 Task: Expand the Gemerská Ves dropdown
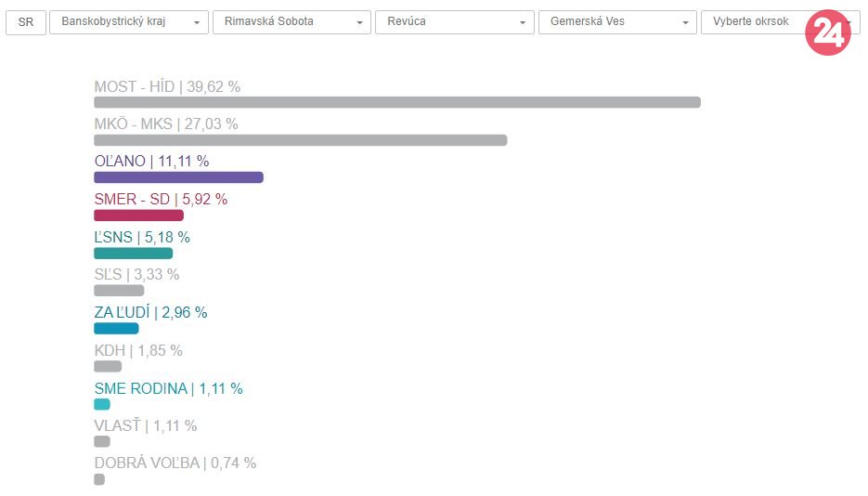pos(617,21)
